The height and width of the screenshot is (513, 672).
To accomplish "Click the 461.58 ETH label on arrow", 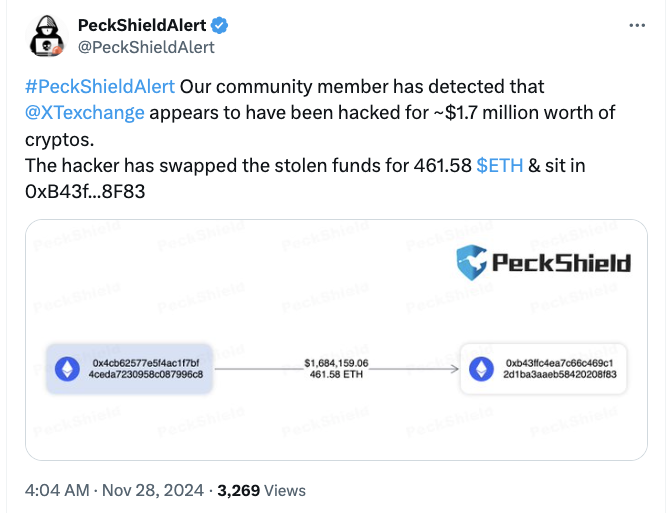I will (336, 375).
